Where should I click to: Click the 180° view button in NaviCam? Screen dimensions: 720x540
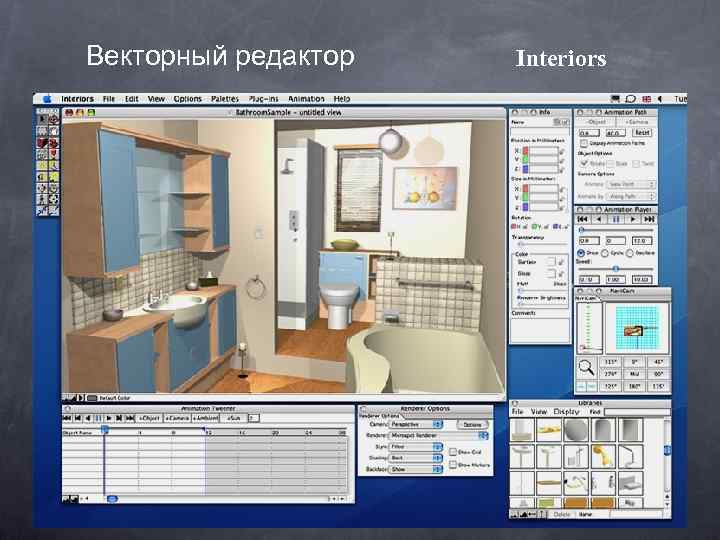[x=634, y=387]
